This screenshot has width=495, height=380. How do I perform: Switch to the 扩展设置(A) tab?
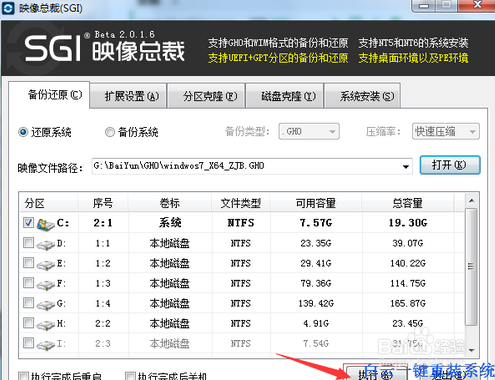click(129, 96)
